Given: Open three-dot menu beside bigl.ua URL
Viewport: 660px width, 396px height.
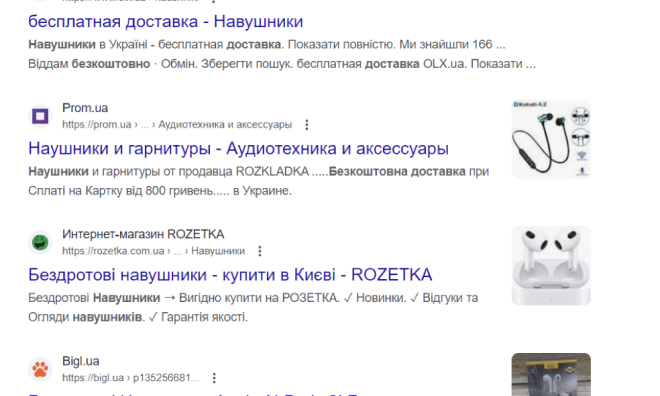Looking at the screenshot, I should point(214,378).
